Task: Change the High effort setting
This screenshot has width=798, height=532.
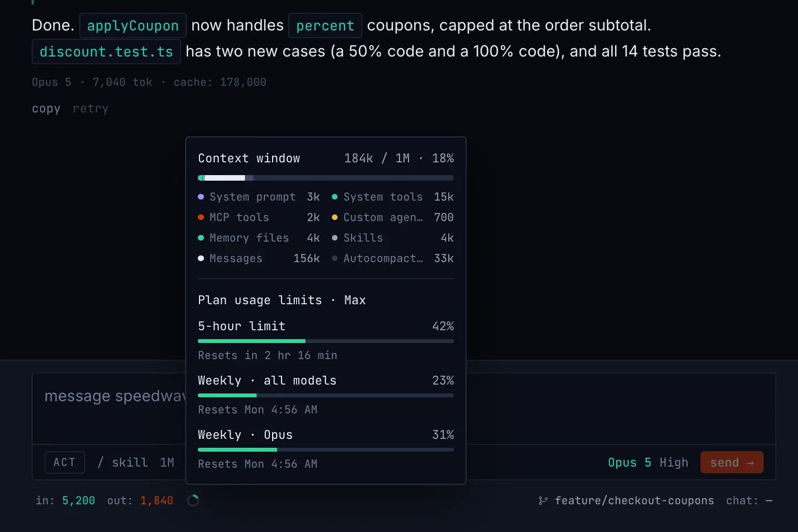Action: pos(674,462)
